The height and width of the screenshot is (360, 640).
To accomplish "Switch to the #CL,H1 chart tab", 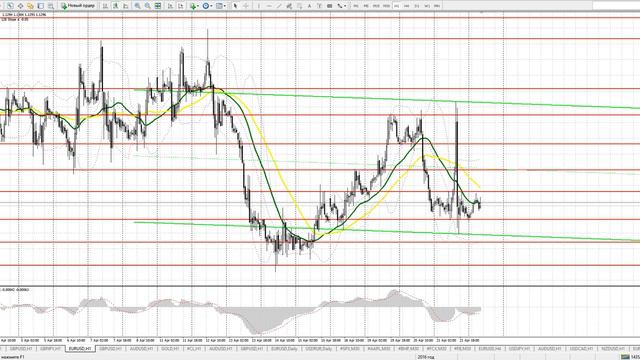I will tap(194, 349).
